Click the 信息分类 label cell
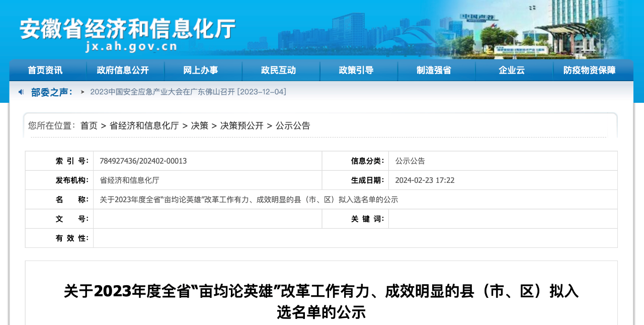 pos(355,161)
